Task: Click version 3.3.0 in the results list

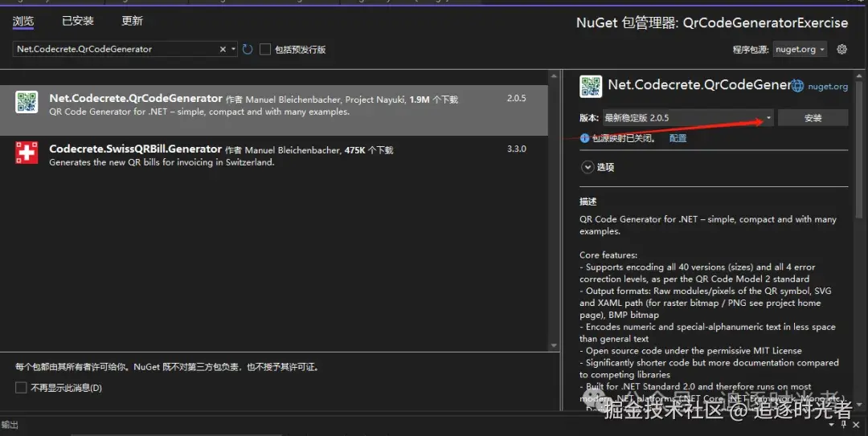Action: pos(517,149)
